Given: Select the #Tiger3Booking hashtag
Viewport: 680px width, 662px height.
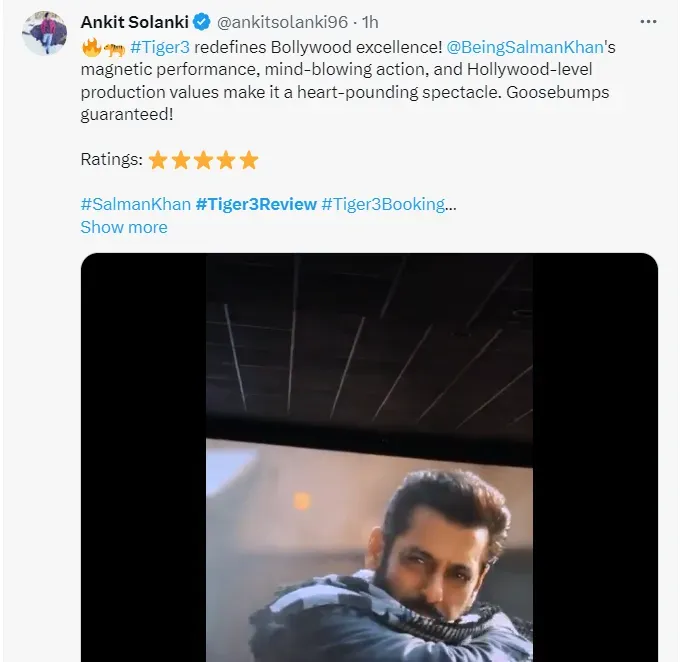Looking at the screenshot, I should [383, 204].
